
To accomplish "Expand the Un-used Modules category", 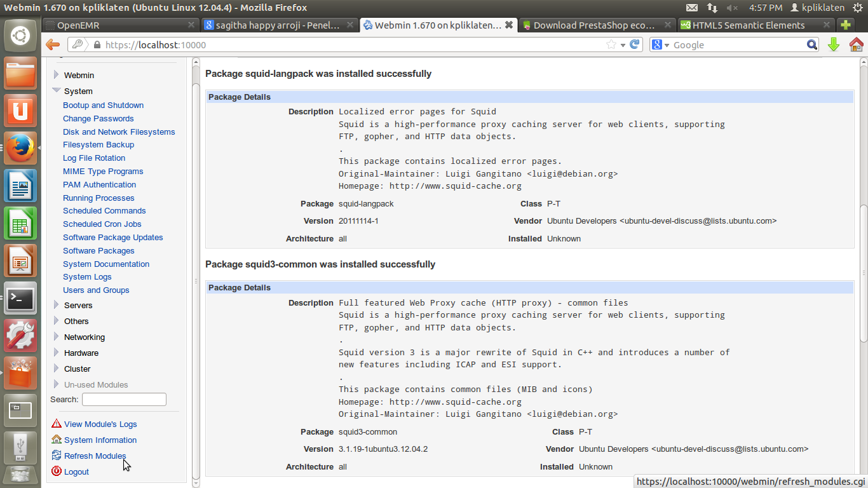I will click(57, 384).
